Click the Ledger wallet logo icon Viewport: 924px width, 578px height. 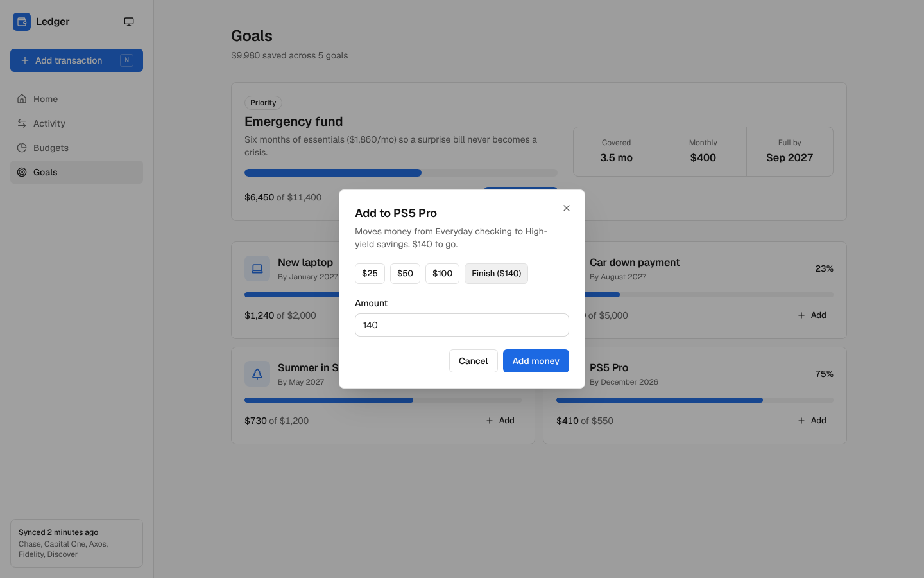pos(22,22)
